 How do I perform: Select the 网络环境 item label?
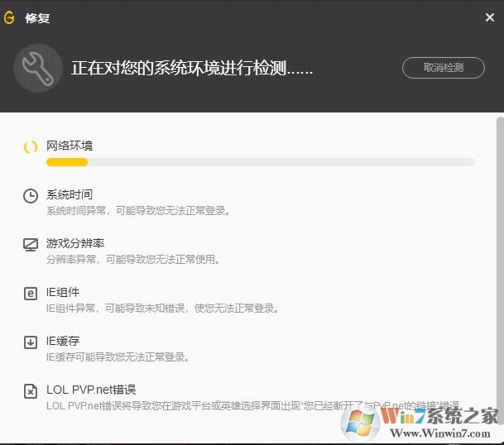(70, 146)
